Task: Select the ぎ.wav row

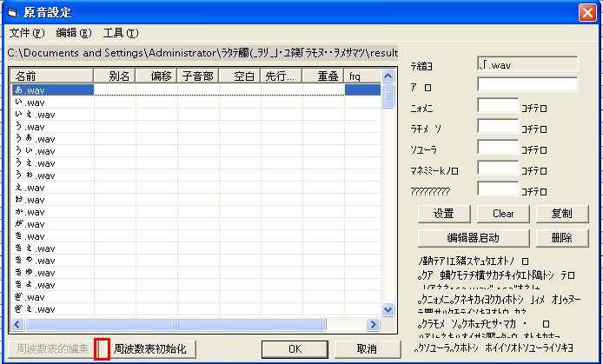Action: (x=196, y=297)
